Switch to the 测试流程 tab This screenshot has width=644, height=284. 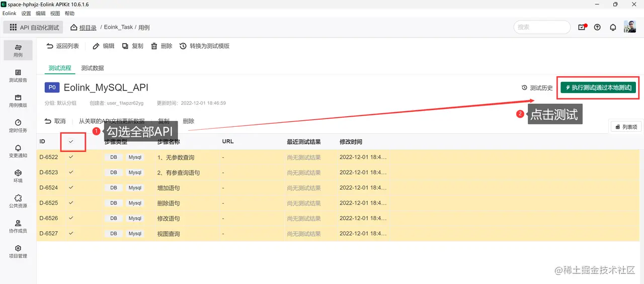click(x=60, y=68)
